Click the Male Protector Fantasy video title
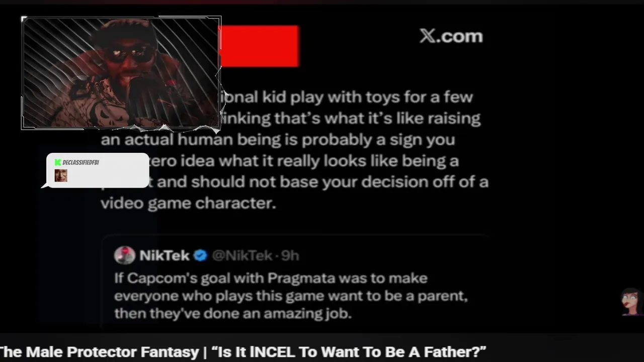This screenshot has width=644, height=362. tap(243, 352)
